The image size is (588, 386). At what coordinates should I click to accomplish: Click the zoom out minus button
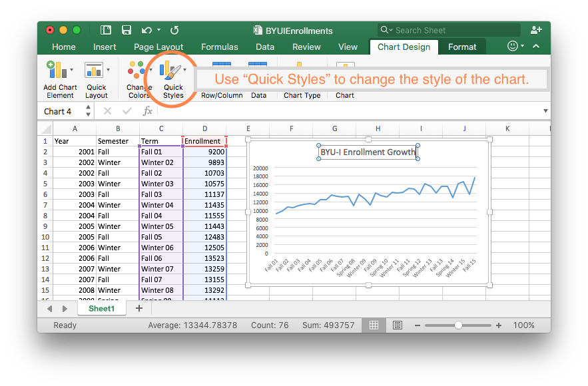pos(418,325)
